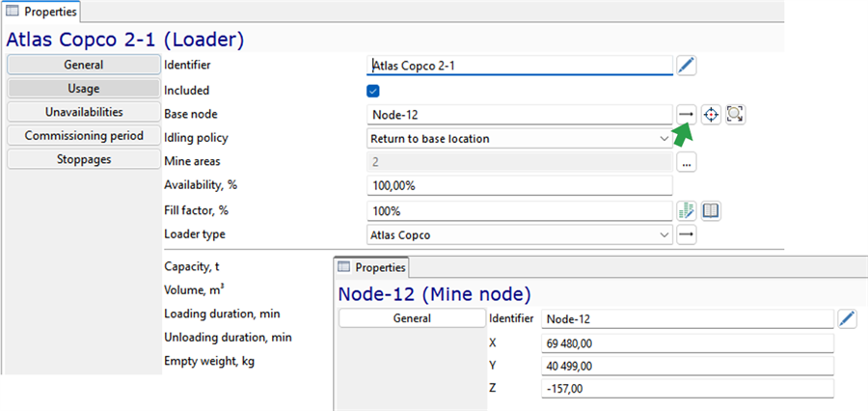Click the Base node field showing Node-12
This screenshot has height=411, width=868.
point(520,115)
